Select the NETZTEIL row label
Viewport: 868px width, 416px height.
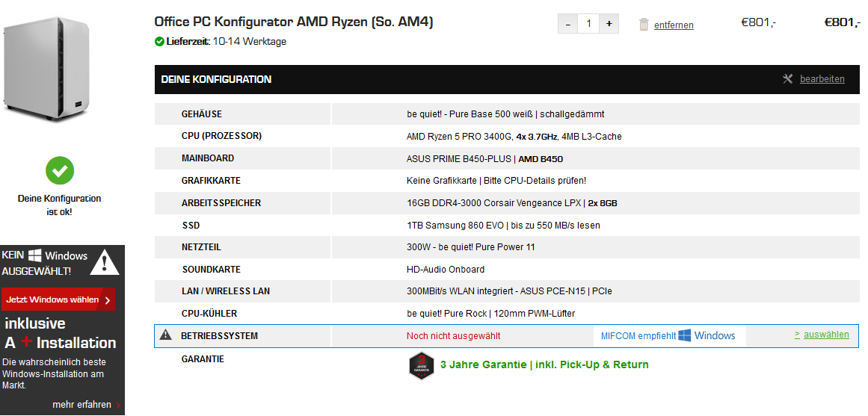click(x=202, y=247)
